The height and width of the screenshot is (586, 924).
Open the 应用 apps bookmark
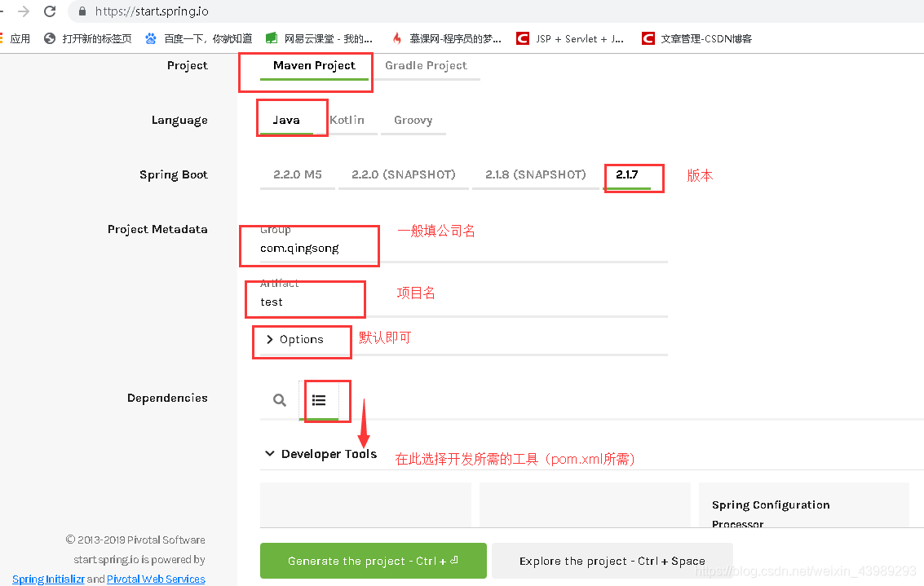[16, 38]
